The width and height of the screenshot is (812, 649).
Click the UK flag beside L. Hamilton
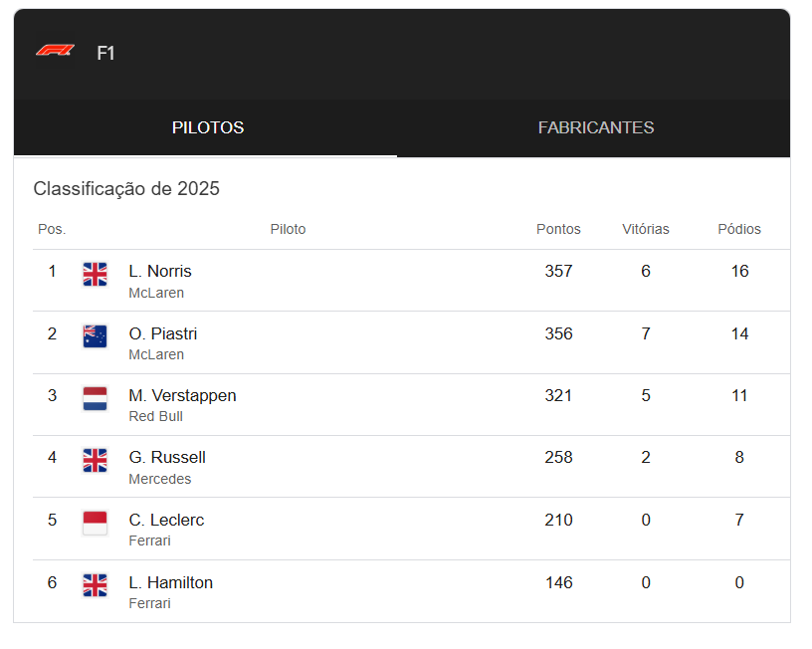click(x=95, y=585)
